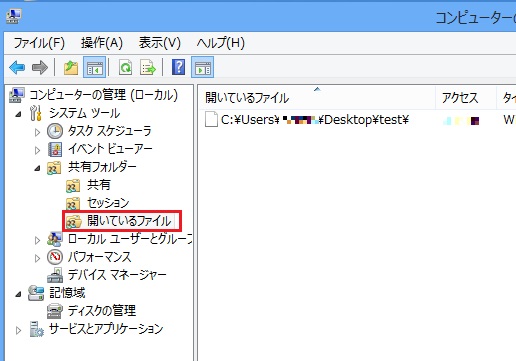Toggle the Action pane toolbar icon

(202, 67)
